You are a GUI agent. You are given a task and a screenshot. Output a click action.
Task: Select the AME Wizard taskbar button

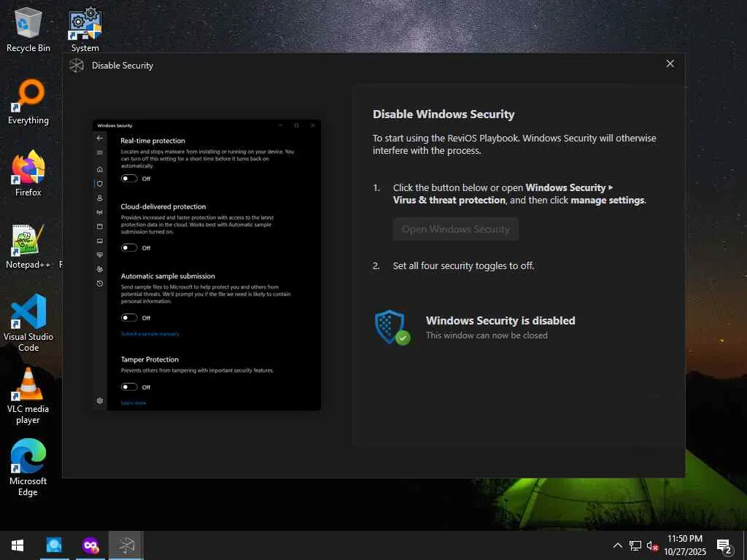tap(126, 545)
